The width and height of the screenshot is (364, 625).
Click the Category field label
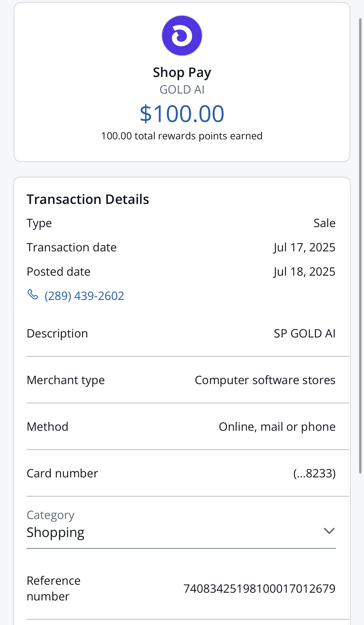50,515
